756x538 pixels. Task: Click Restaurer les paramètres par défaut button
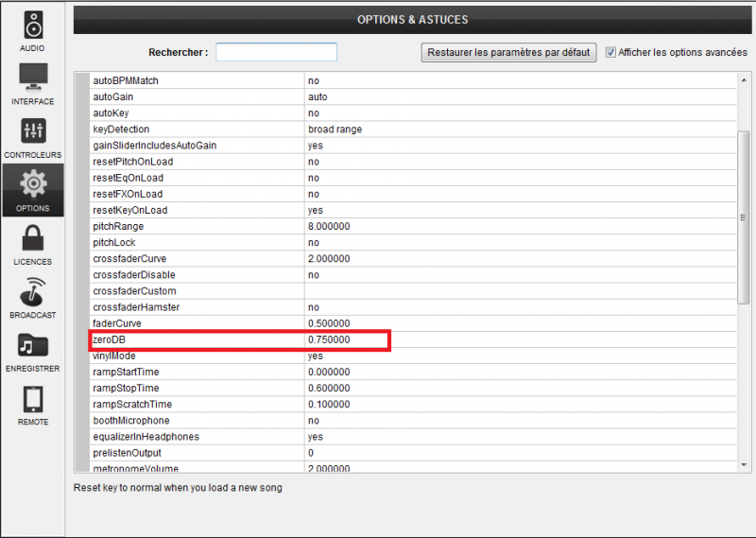[508, 52]
